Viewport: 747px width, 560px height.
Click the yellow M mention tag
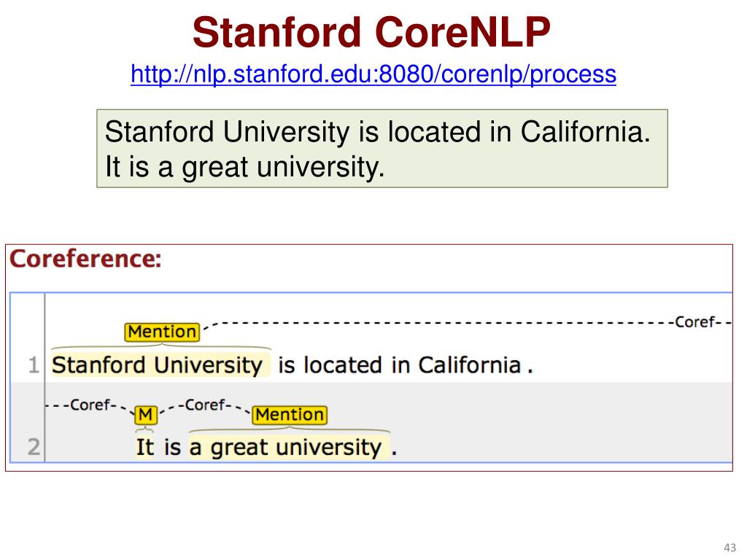pos(145,415)
